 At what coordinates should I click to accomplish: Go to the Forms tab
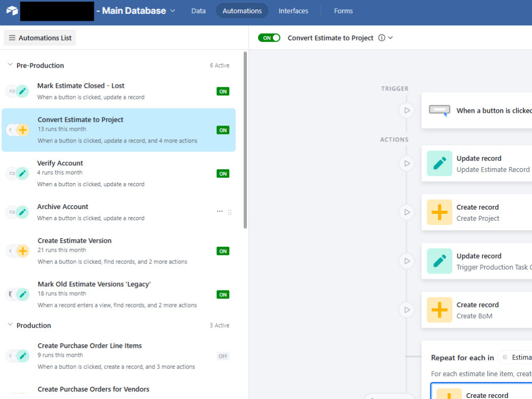[343, 11]
